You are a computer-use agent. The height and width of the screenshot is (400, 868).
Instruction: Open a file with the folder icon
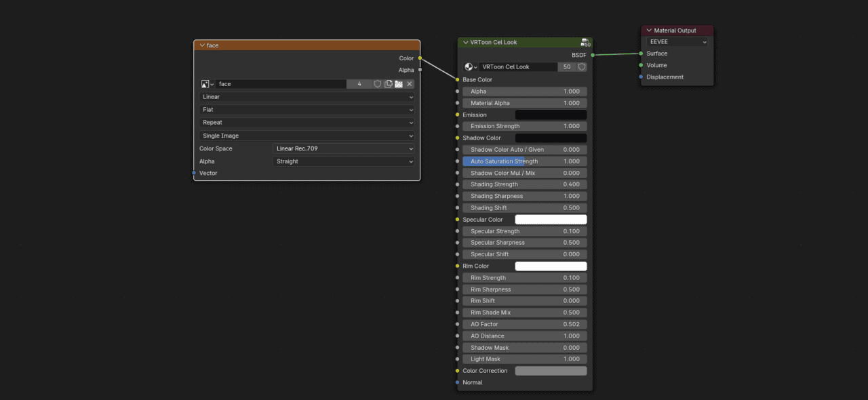(x=399, y=83)
